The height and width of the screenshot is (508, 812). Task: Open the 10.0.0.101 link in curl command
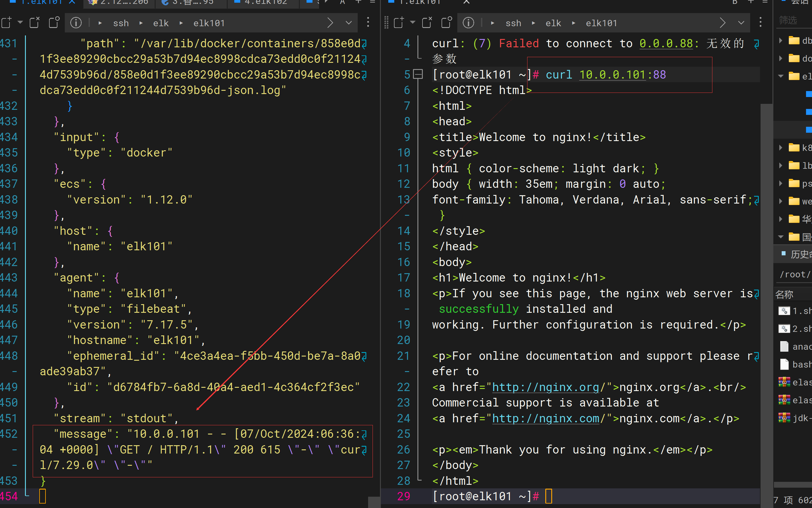[612, 75]
